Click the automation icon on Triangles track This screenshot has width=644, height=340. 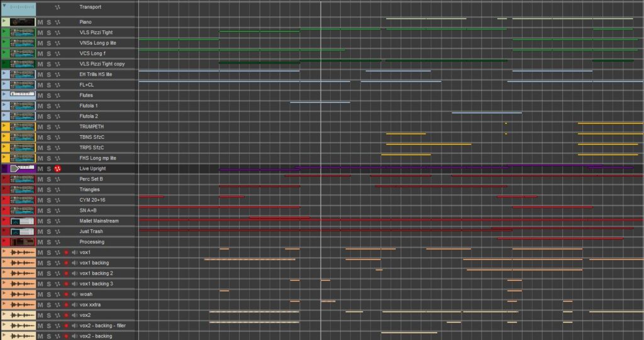point(57,190)
